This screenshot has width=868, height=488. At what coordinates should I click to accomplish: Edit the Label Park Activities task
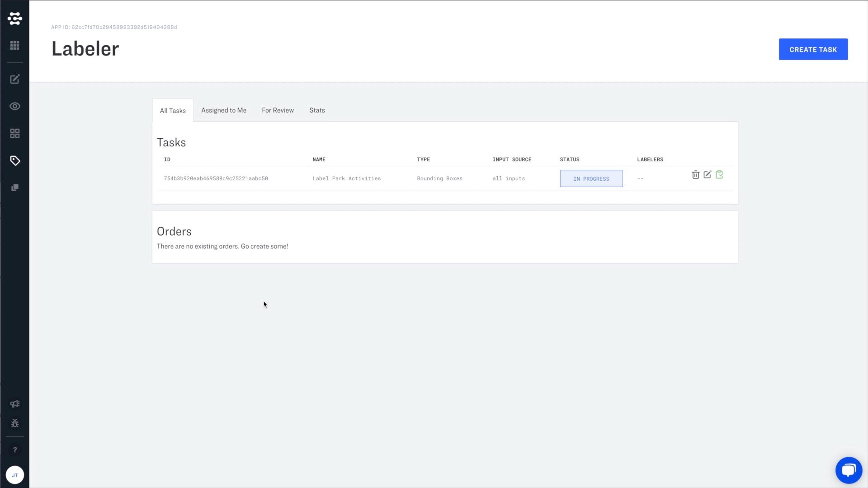pos(708,174)
